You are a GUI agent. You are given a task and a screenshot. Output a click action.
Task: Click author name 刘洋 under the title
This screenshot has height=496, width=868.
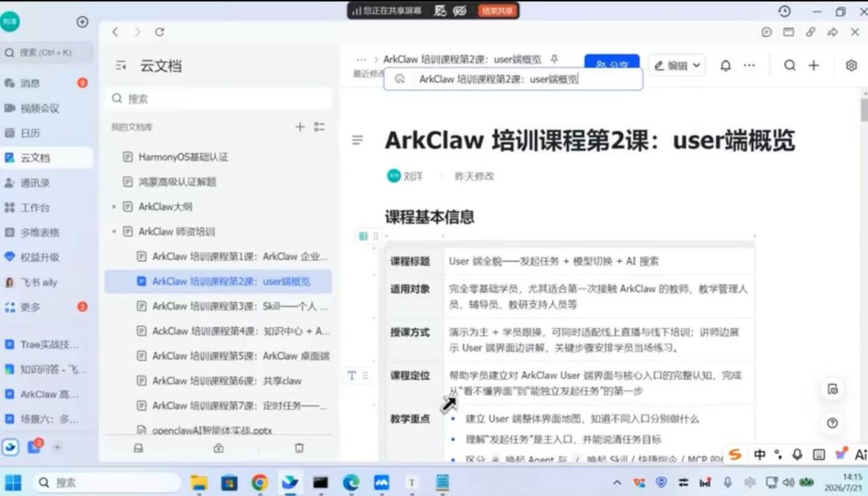(413, 176)
